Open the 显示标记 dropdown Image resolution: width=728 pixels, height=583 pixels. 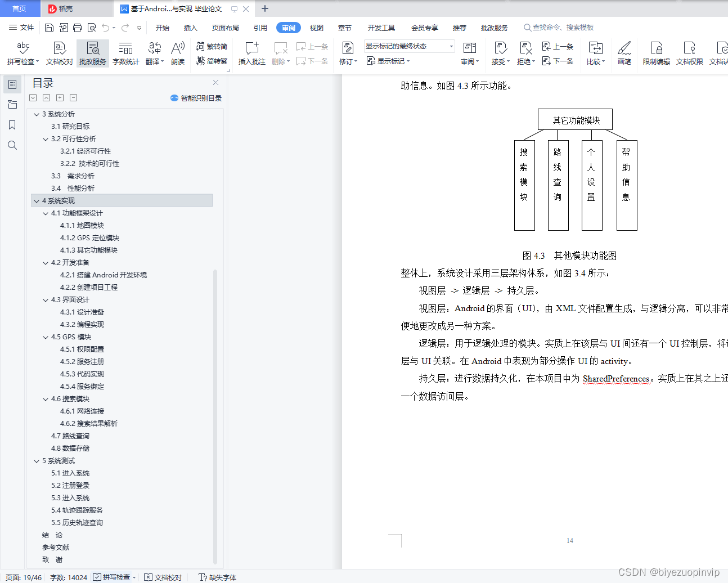[x=388, y=61]
